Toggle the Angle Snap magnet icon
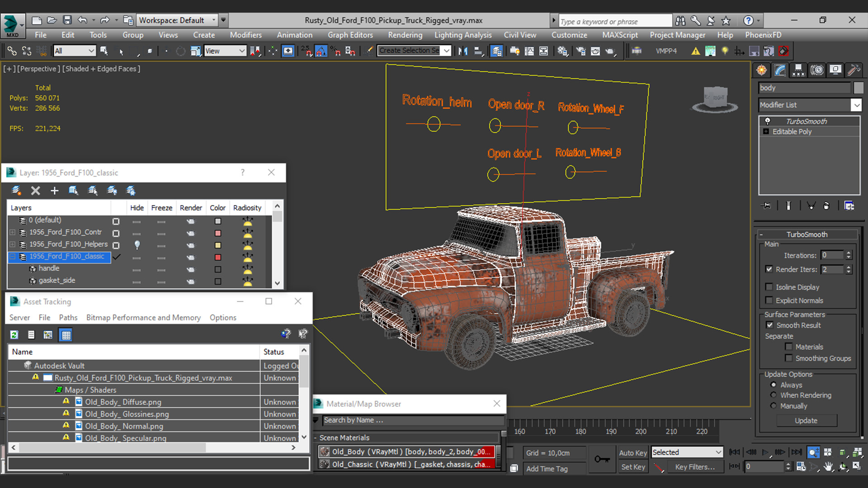The image size is (868, 488). click(321, 51)
